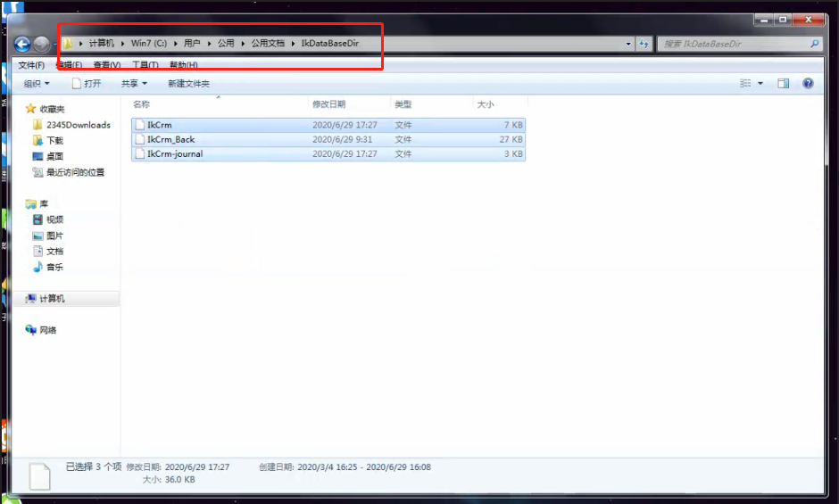Click the 计算机 monitor icon in sidebar
The image size is (839, 504).
31,298
